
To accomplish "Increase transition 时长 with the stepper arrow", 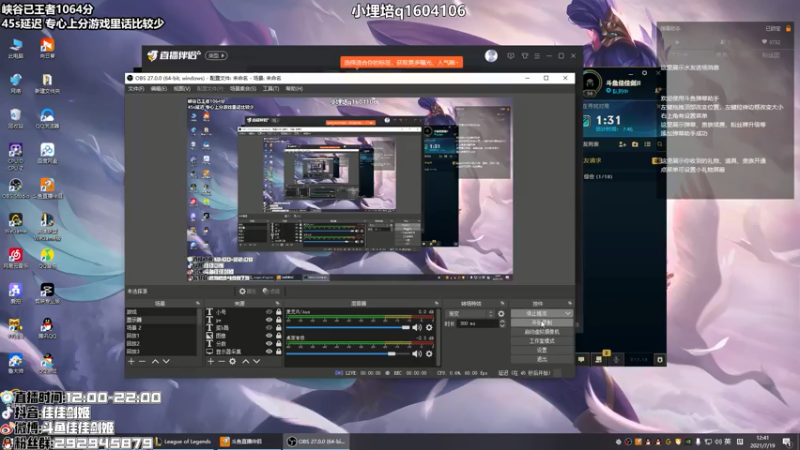I will tap(503, 321).
